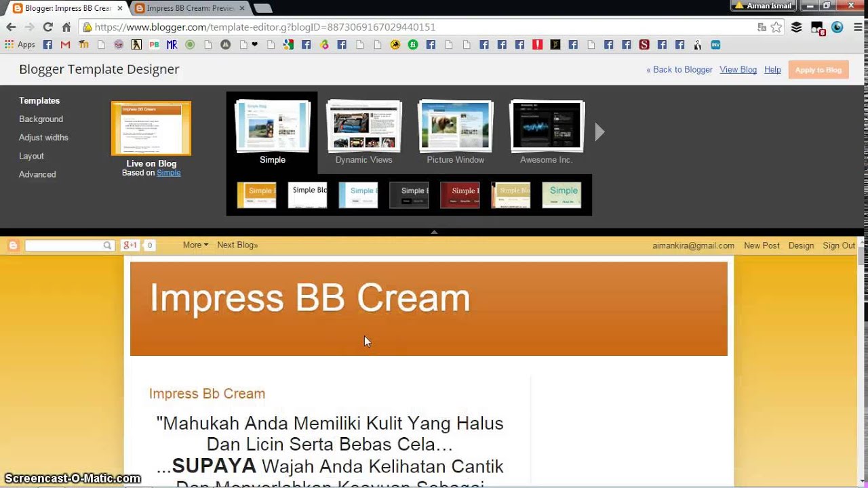The image size is (868, 488).
Task: Click the Back to Blogger link
Action: click(679, 70)
